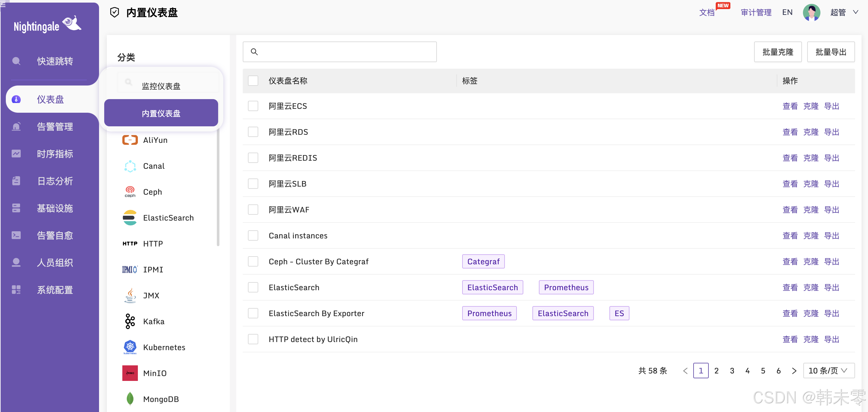The image size is (868, 412).
Task: Open 告警管理 in the sidebar
Action: tap(55, 126)
